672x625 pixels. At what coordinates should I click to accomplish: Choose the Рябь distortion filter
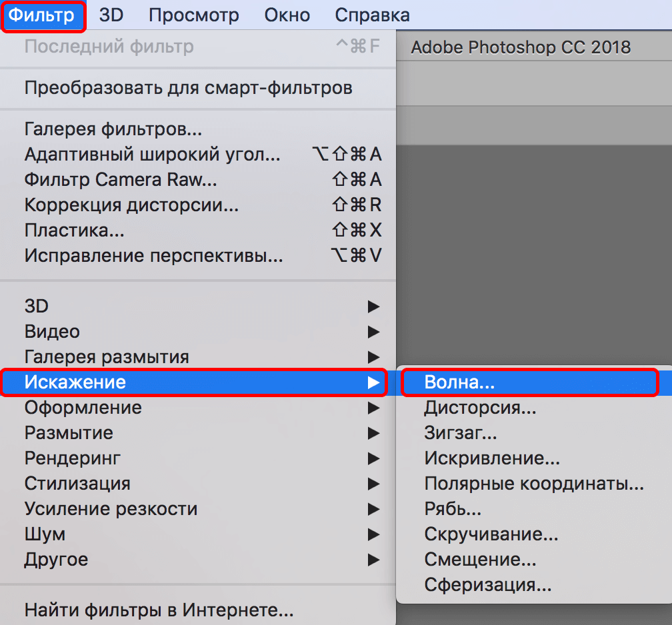[x=453, y=508]
